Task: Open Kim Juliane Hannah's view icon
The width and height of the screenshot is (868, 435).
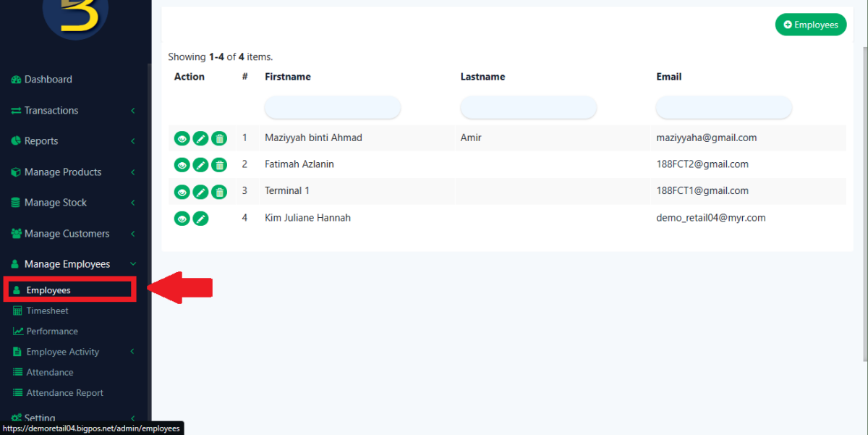Action: pyautogui.click(x=182, y=218)
